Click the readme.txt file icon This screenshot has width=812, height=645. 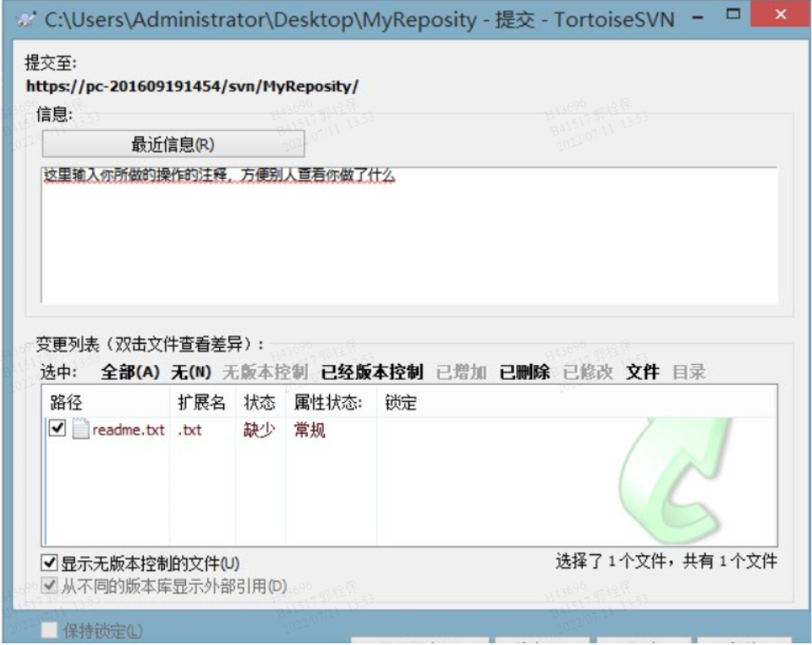pos(80,429)
